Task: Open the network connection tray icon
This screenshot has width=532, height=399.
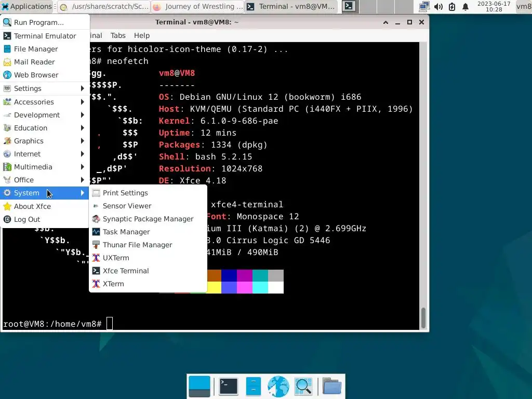Action: click(x=424, y=6)
